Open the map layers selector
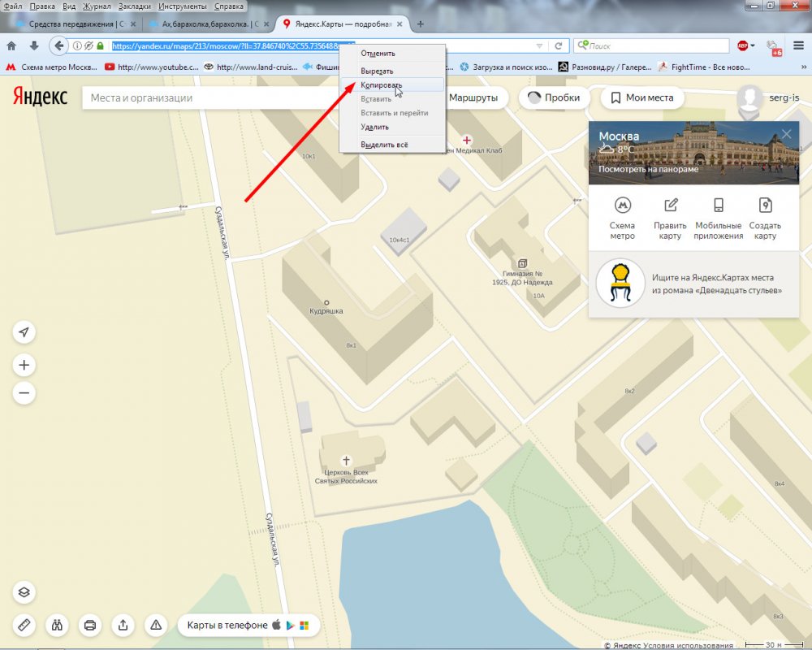The image size is (812, 650). click(x=24, y=591)
